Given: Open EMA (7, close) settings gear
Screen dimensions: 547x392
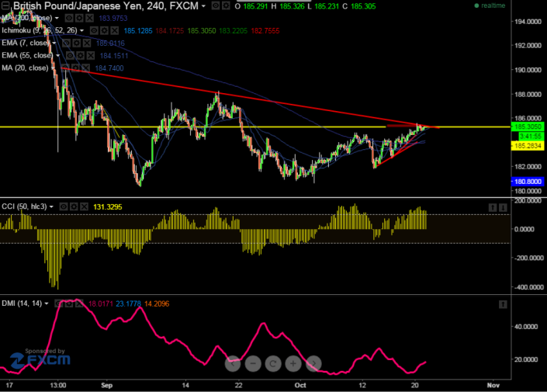Looking at the screenshot, I should click(x=77, y=43).
